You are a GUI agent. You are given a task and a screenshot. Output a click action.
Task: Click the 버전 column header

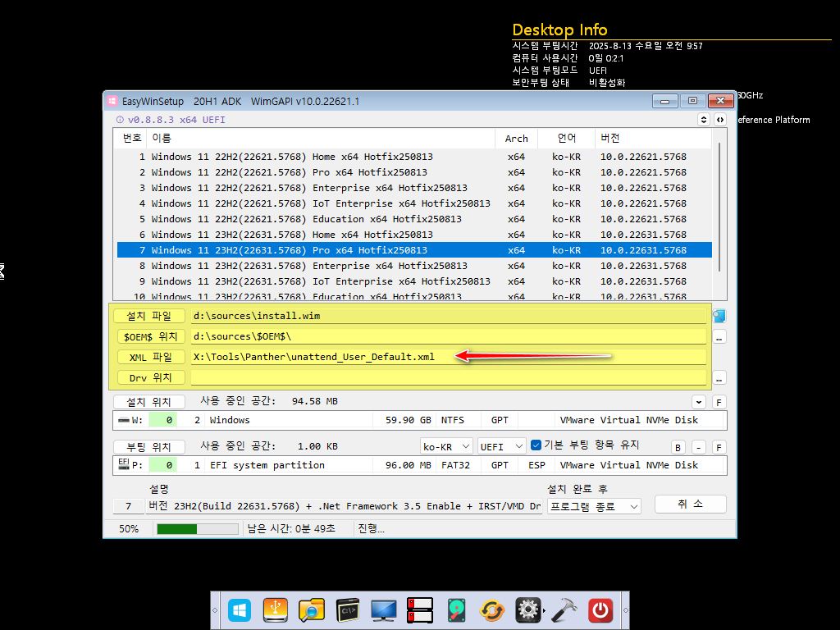pos(652,138)
